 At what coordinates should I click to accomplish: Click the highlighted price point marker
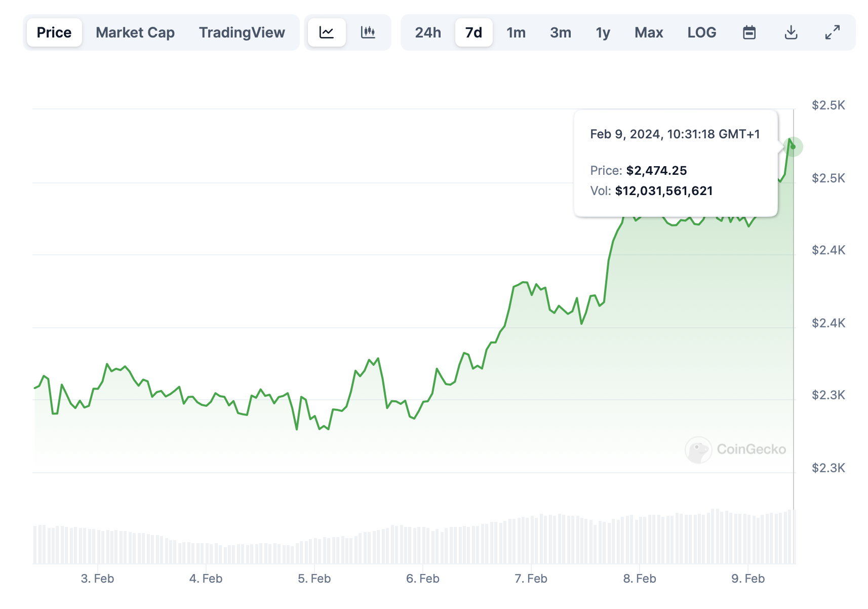[x=793, y=147]
